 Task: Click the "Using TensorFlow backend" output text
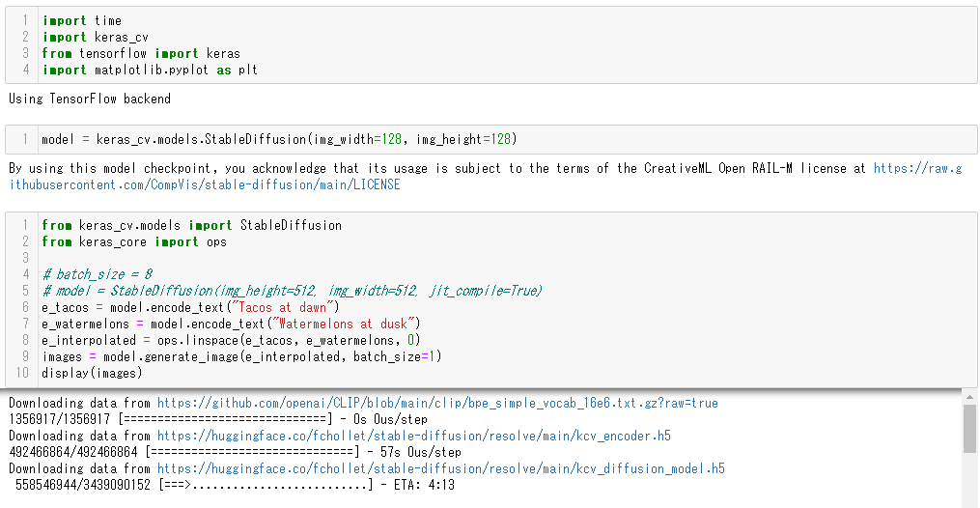pos(90,99)
